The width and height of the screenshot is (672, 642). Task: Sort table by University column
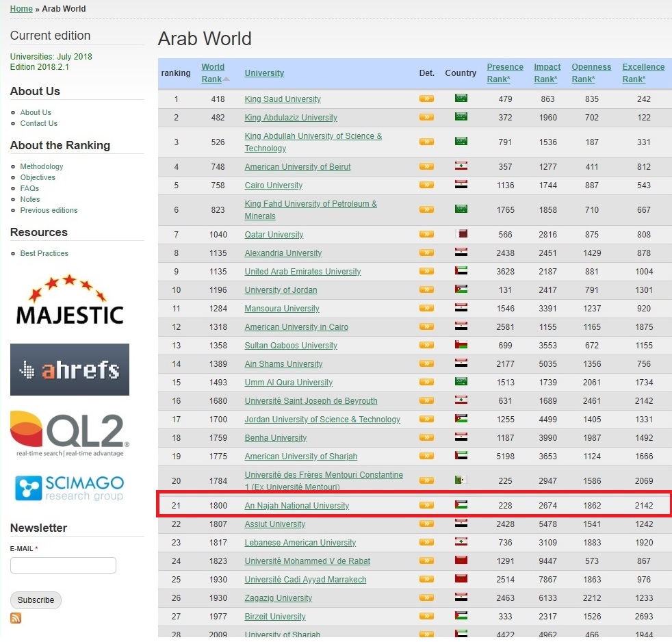coord(264,73)
